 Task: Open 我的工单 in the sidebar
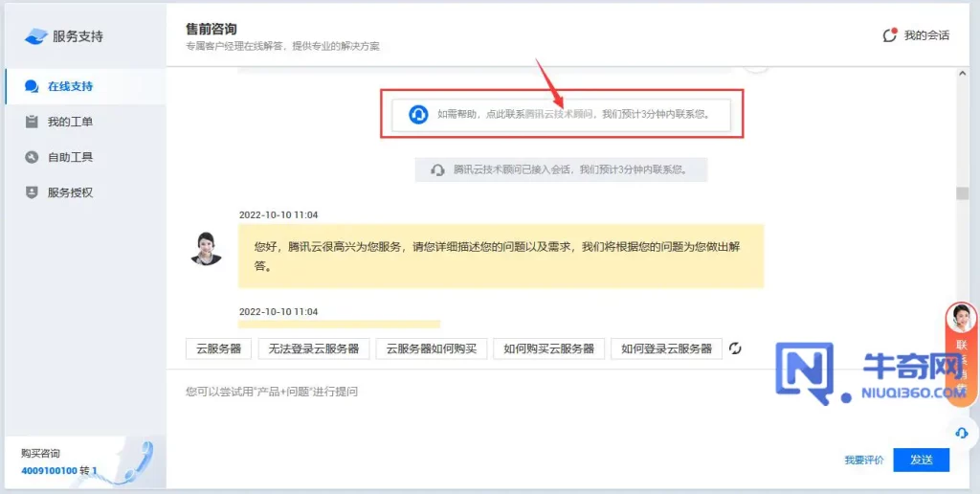point(85,122)
